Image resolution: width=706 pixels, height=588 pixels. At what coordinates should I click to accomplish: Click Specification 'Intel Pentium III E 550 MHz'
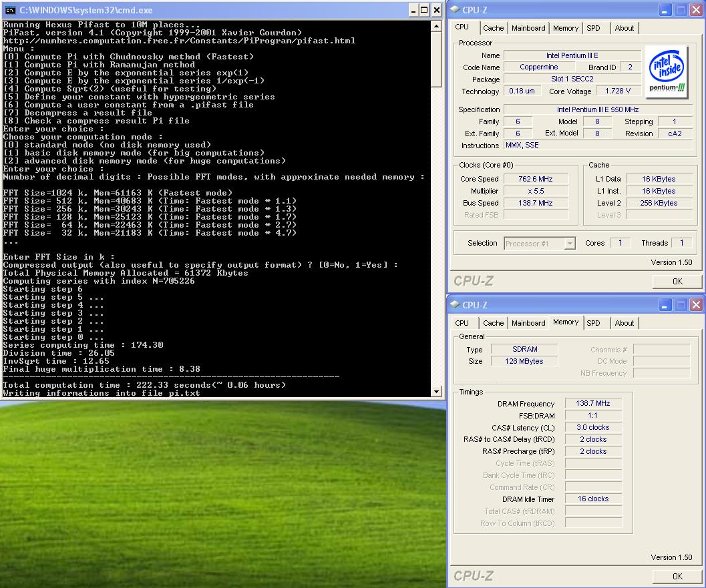coord(598,109)
